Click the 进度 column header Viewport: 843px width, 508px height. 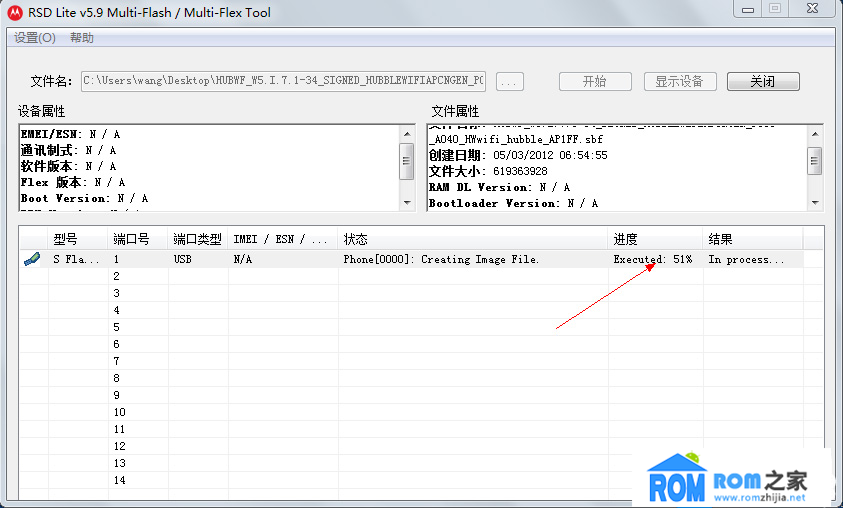pyautogui.click(x=655, y=239)
